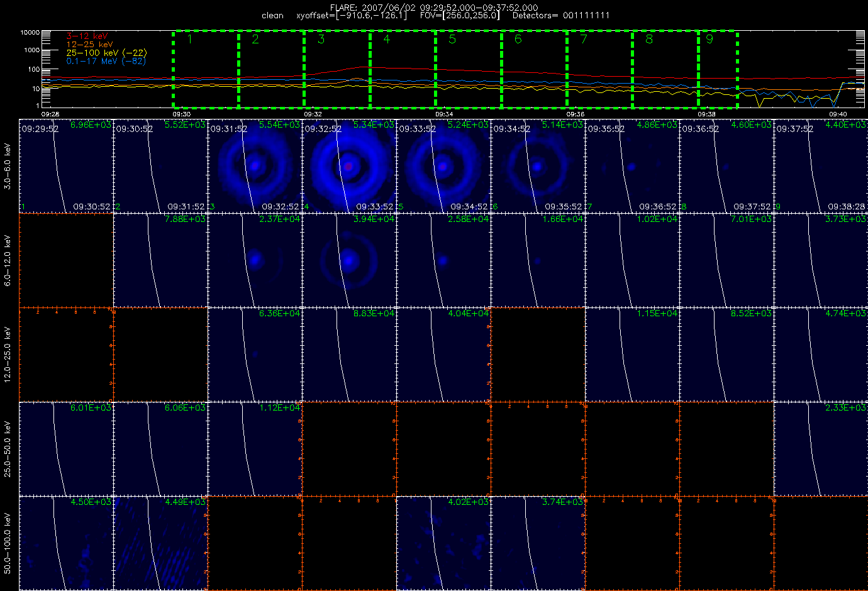Click the FLARE 2007/06/02 title line

click(x=434, y=8)
